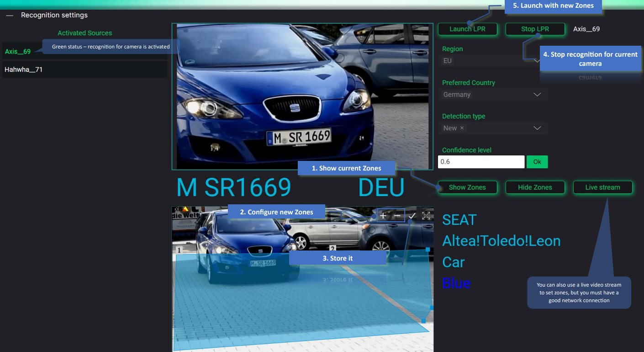The height and width of the screenshot is (352, 644).
Task: Click the zone 2 number label
Action: click(x=333, y=248)
